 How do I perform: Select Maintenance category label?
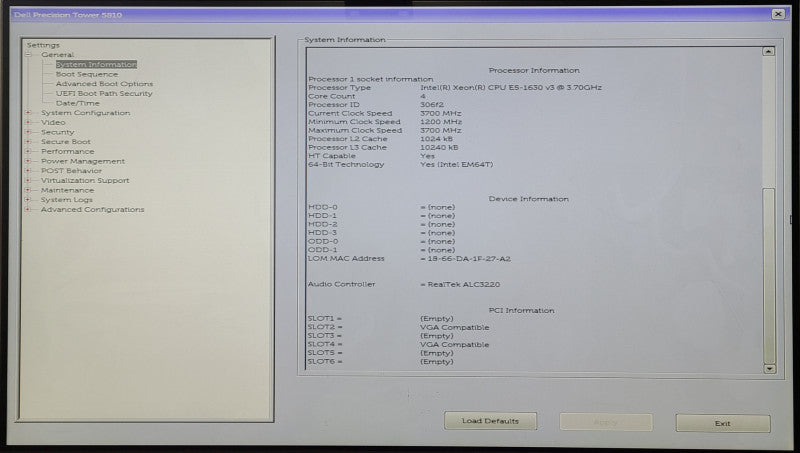(x=67, y=191)
